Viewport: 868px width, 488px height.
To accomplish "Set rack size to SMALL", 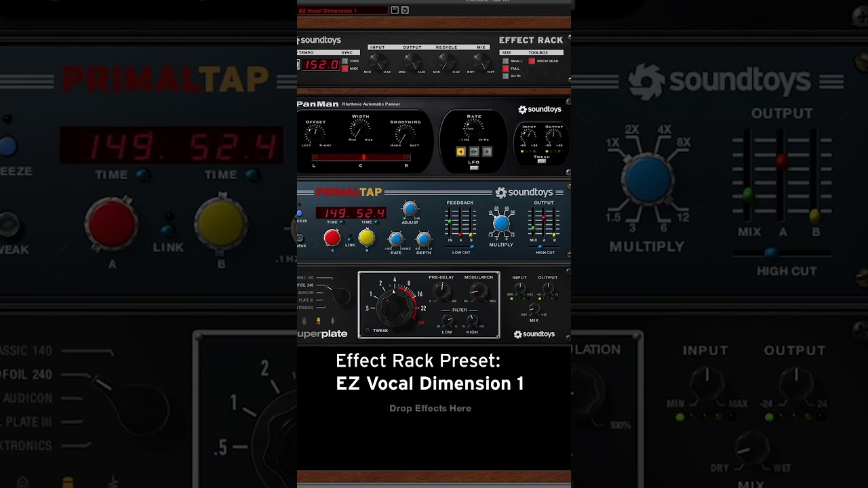I will coord(505,61).
